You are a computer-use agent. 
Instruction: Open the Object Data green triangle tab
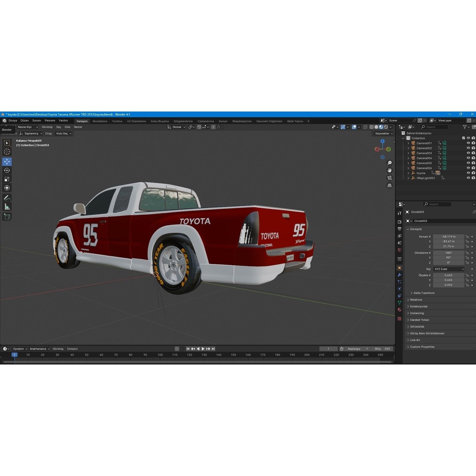(399, 303)
